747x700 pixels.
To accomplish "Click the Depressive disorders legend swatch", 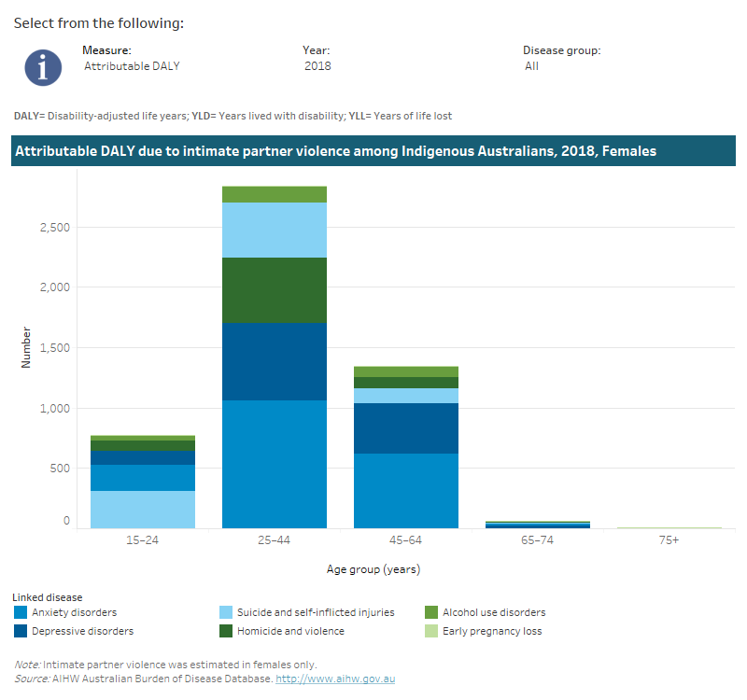I will click(19, 631).
